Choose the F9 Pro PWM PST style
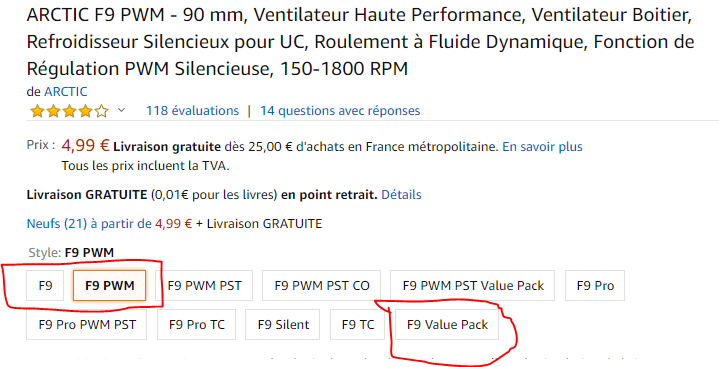Image resolution: width=719 pixels, height=367 pixels. pyautogui.click(x=87, y=324)
